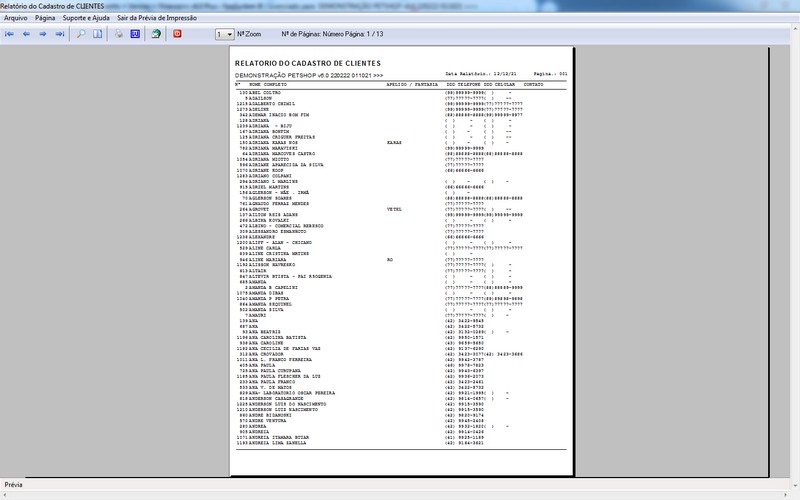Screen dimensions: 800x500
Task: Click the ANA CAROLINA BATISTA row
Action: click(x=401, y=338)
